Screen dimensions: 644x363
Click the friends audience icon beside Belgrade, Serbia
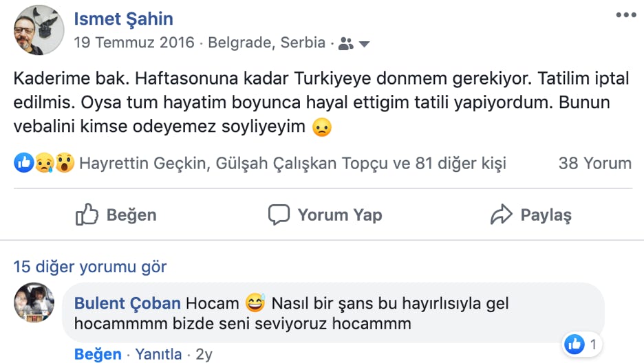point(346,43)
